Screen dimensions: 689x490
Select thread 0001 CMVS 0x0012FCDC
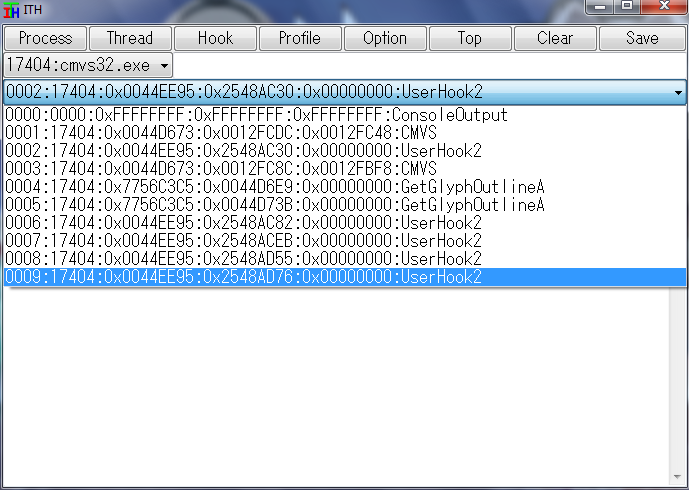(x=345, y=133)
